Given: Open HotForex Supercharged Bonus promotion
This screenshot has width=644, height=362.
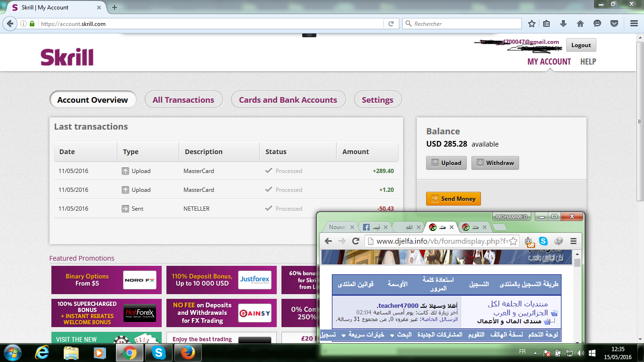Looking at the screenshot, I should pyautogui.click(x=107, y=313).
